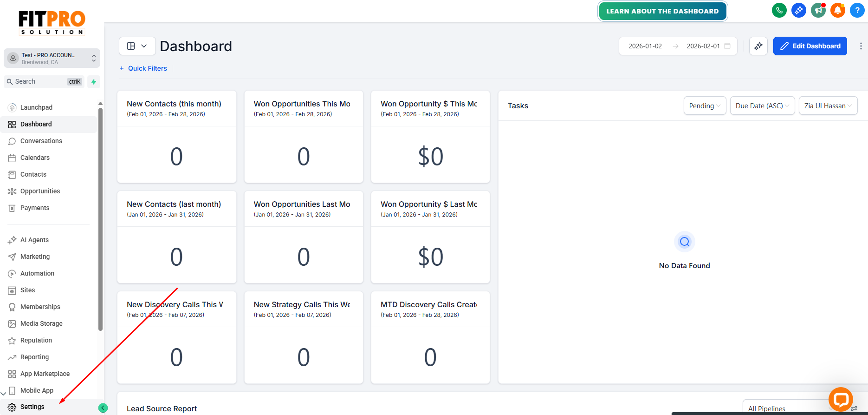Collapse the sidebar with green chevron button

pos(103,408)
